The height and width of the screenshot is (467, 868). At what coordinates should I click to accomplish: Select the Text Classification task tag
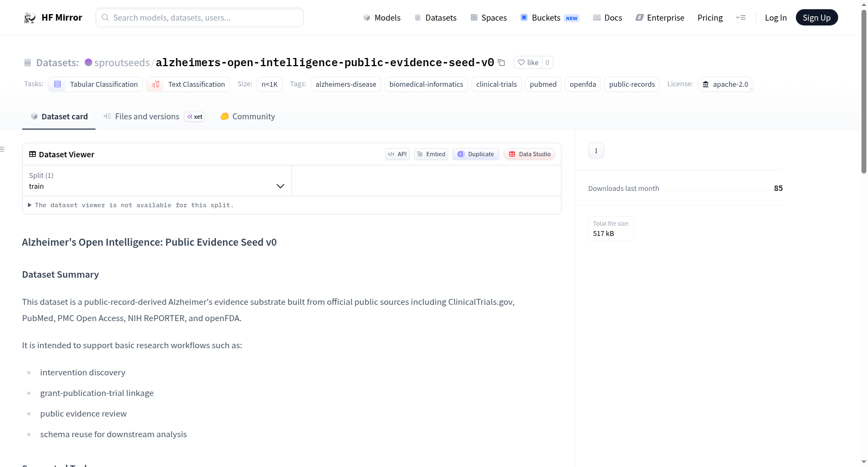point(188,84)
